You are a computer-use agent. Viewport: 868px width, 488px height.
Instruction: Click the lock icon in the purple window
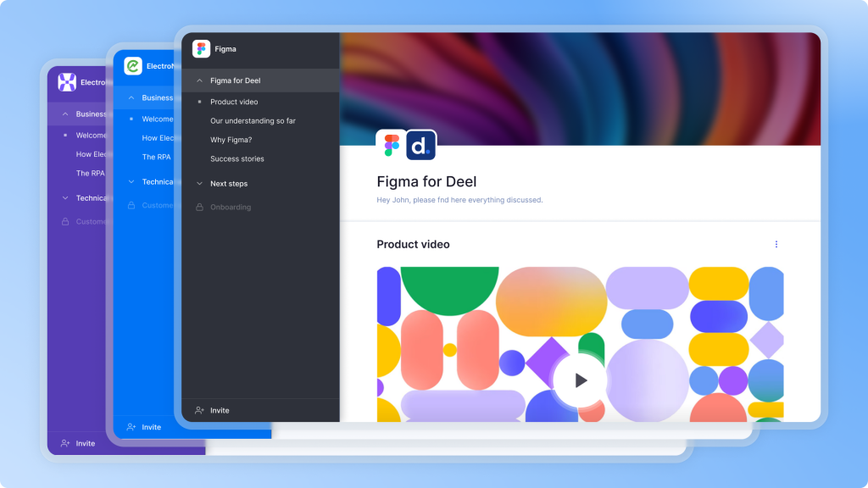tap(65, 221)
